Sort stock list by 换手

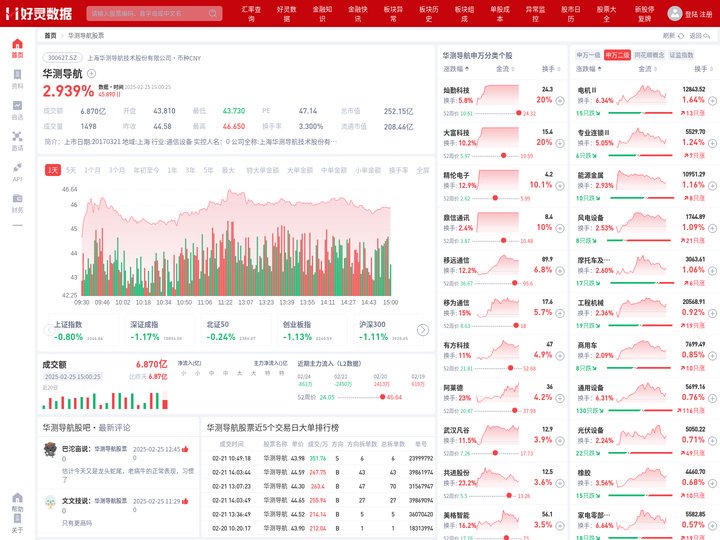click(x=551, y=69)
